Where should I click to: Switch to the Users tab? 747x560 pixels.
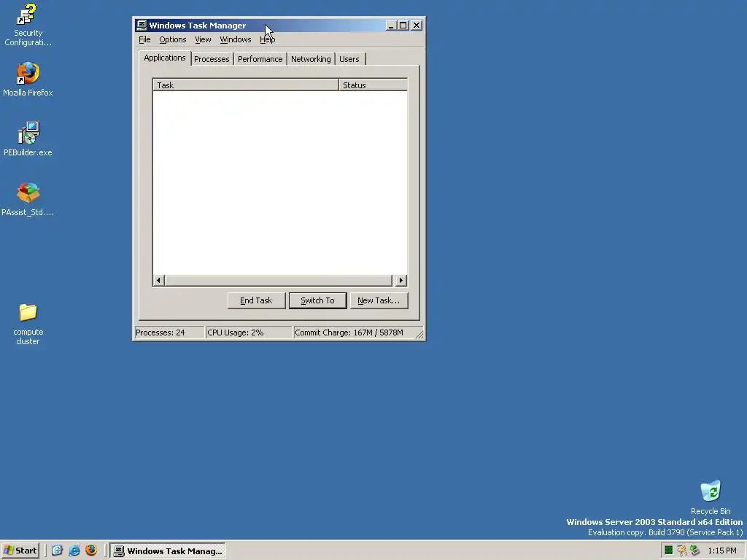coord(349,59)
